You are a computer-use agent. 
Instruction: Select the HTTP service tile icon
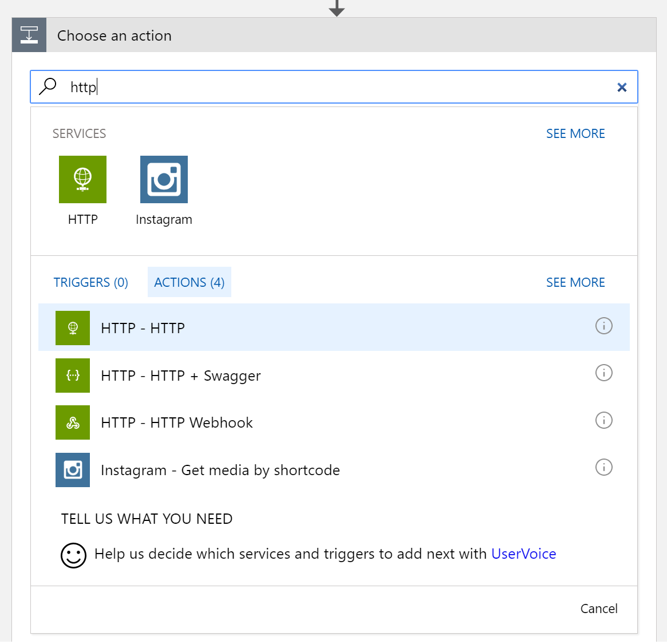pos(82,179)
